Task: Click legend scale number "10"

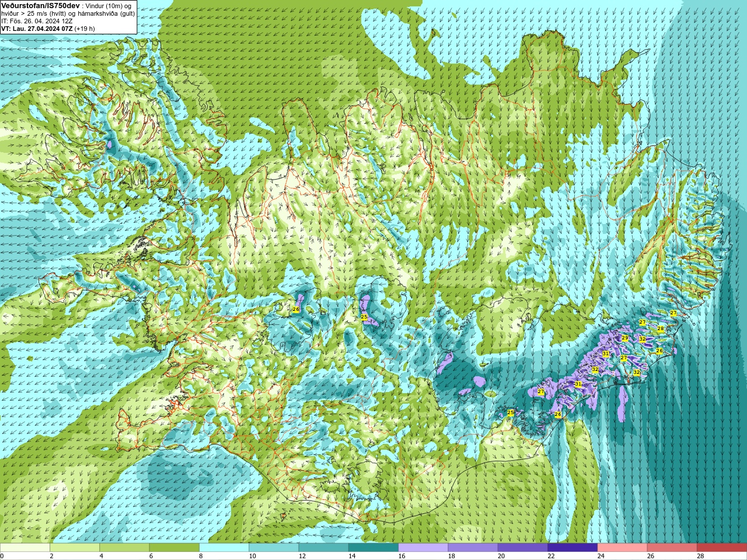Action: coord(252,556)
